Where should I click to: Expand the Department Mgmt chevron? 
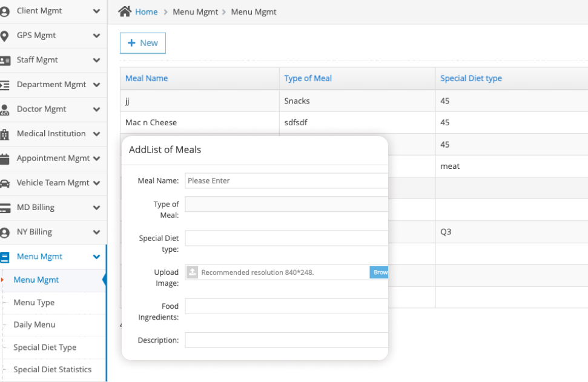pos(96,85)
